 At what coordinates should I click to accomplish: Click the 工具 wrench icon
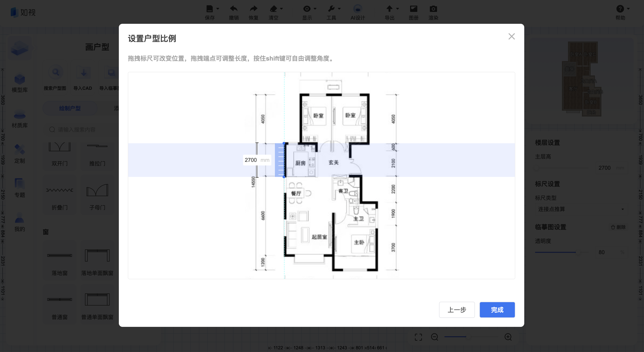pos(331,9)
